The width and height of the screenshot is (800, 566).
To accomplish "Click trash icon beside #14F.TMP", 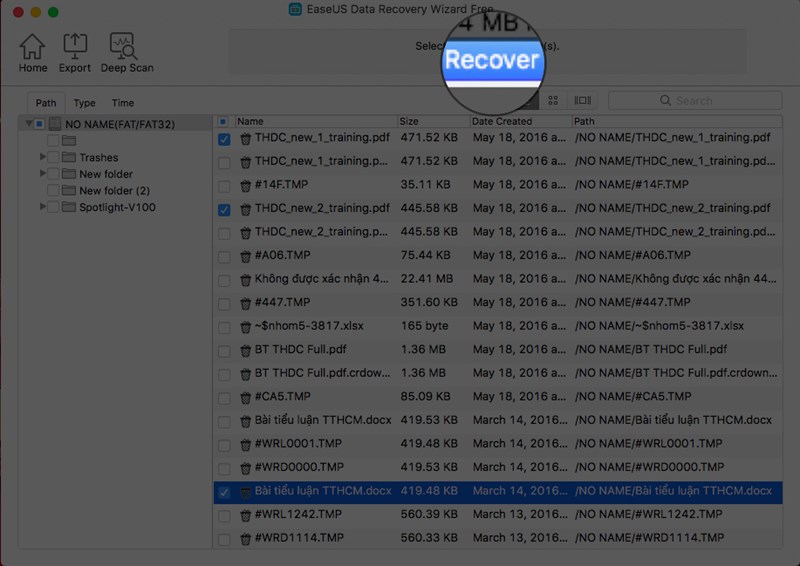I will [x=245, y=185].
